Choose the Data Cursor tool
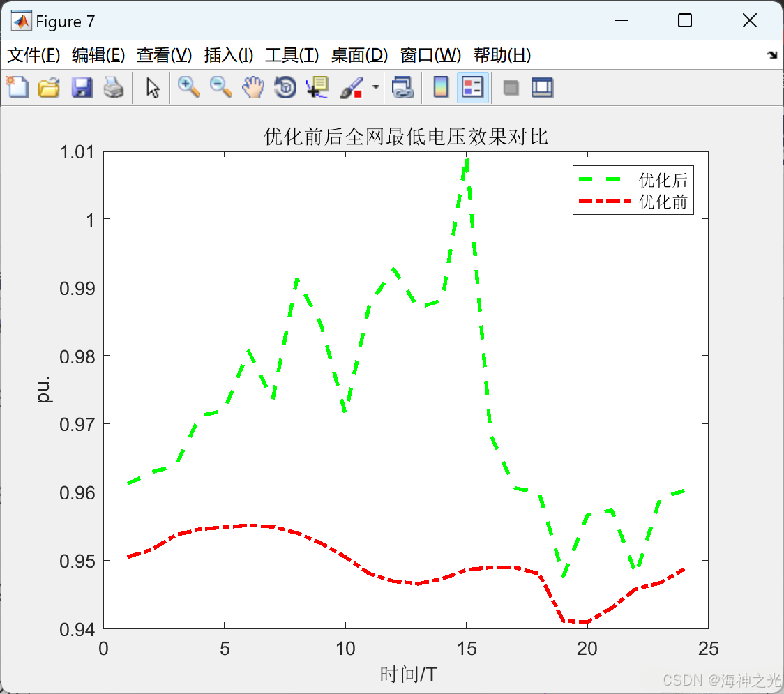 pyautogui.click(x=317, y=87)
